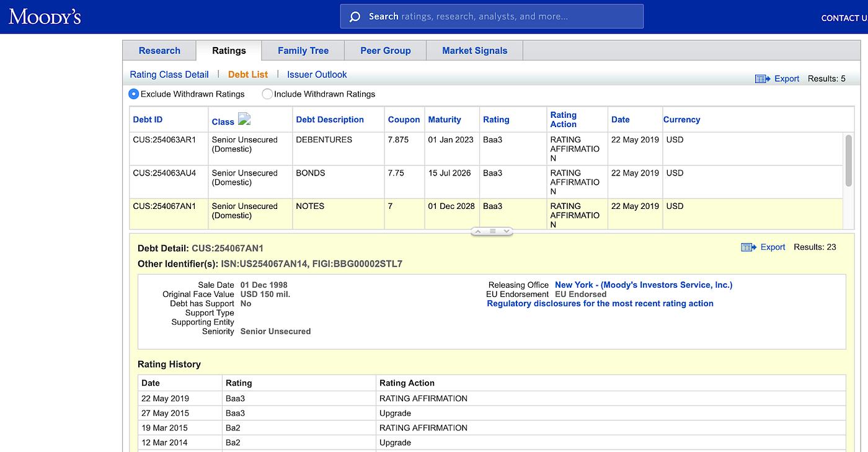Click Rating History date 22 May 2019
The image size is (868, 452).
pos(165,399)
